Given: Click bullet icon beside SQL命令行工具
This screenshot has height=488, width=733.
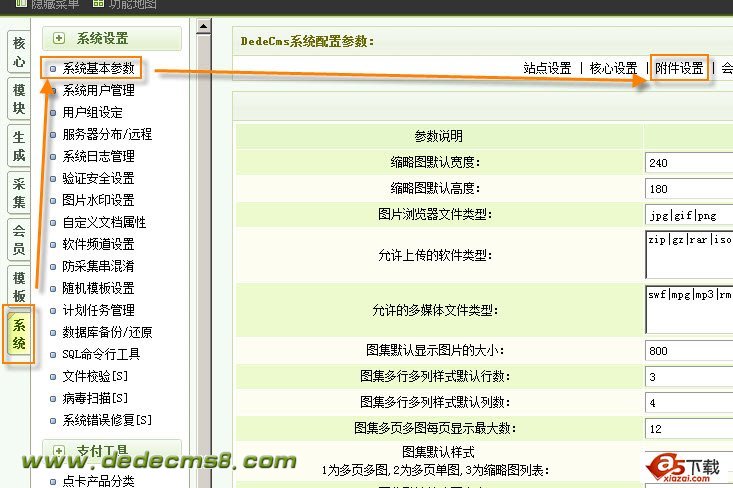Looking at the screenshot, I should click(53, 354).
